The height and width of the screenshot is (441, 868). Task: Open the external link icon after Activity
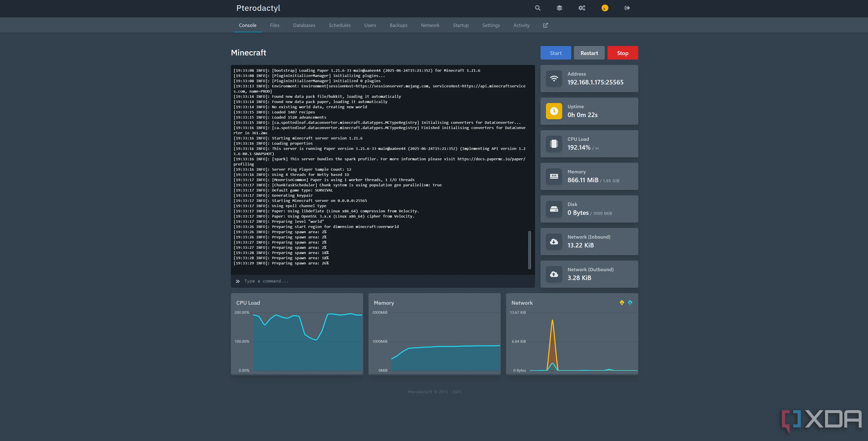[545, 25]
